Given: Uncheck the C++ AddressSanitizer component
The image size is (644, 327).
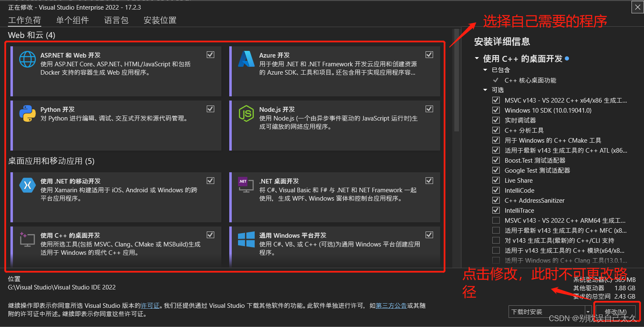Looking at the screenshot, I should (x=496, y=200).
